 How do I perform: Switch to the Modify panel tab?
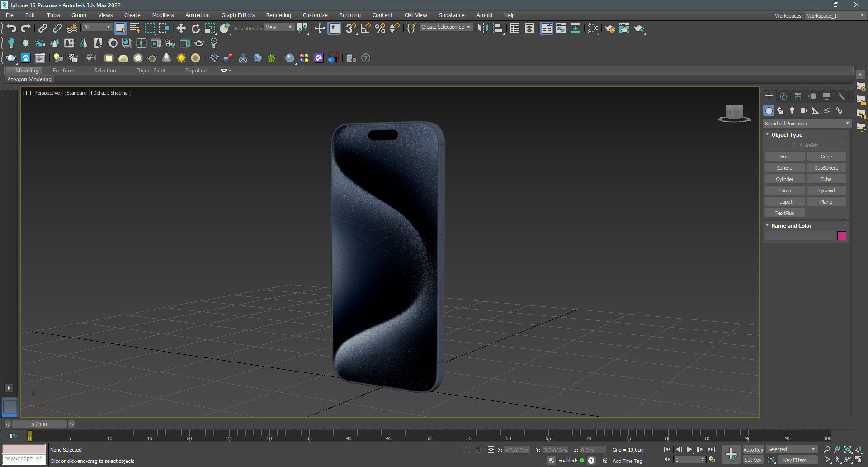point(783,96)
